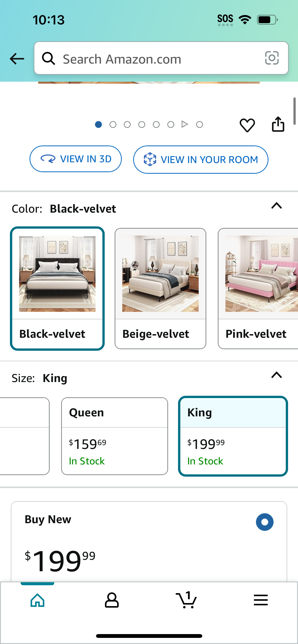Select the Buy New radio button
The image size is (298, 644).
[x=265, y=522]
